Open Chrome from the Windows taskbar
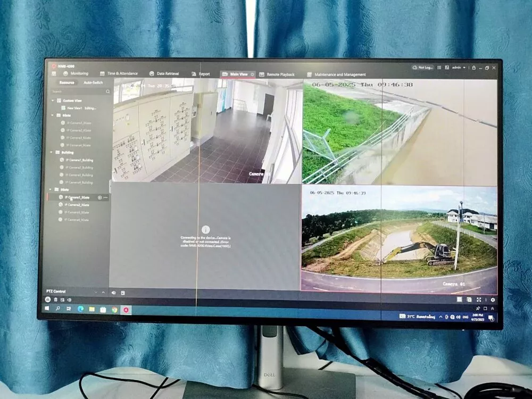 point(114,309)
